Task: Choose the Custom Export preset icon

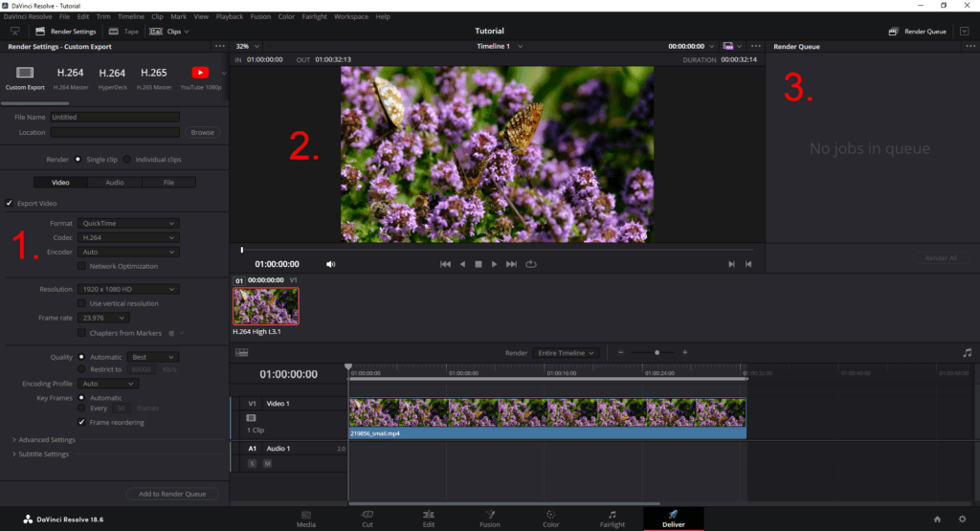Action: coord(25,74)
